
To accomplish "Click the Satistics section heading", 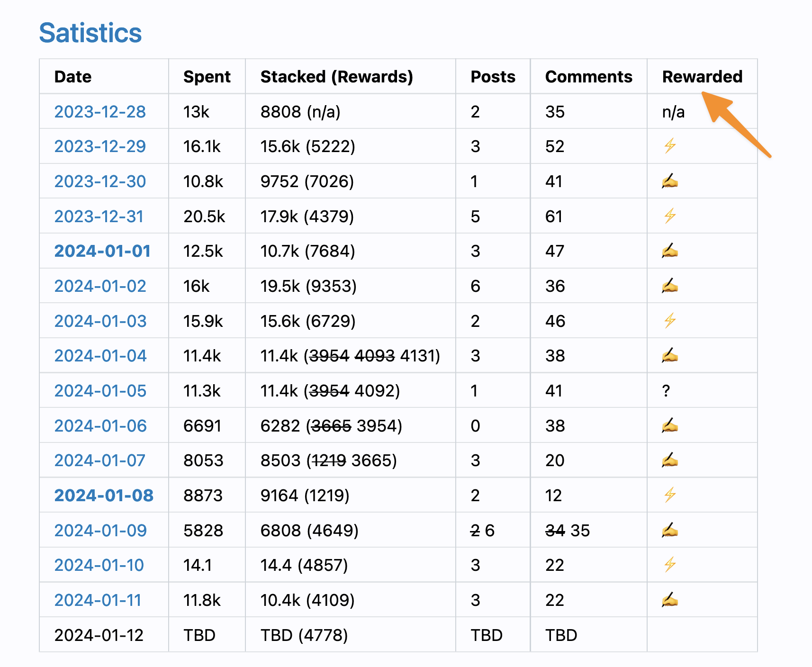I will (x=90, y=33).
